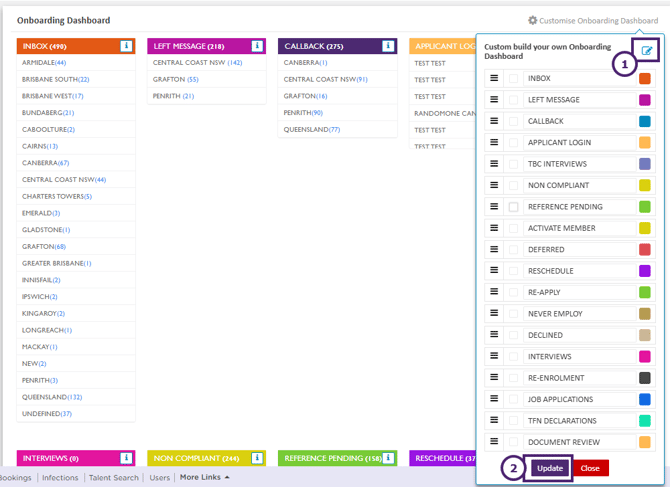Click the Update button
Viewport: 670px width, 487px height.
550,468
